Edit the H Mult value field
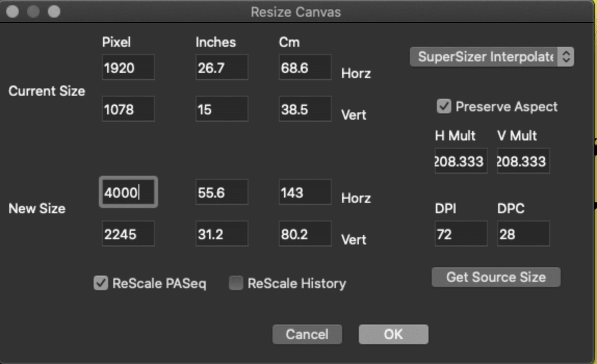Image resolution: width=597 pixels, height=364 pixels. [x=461, y=161]
